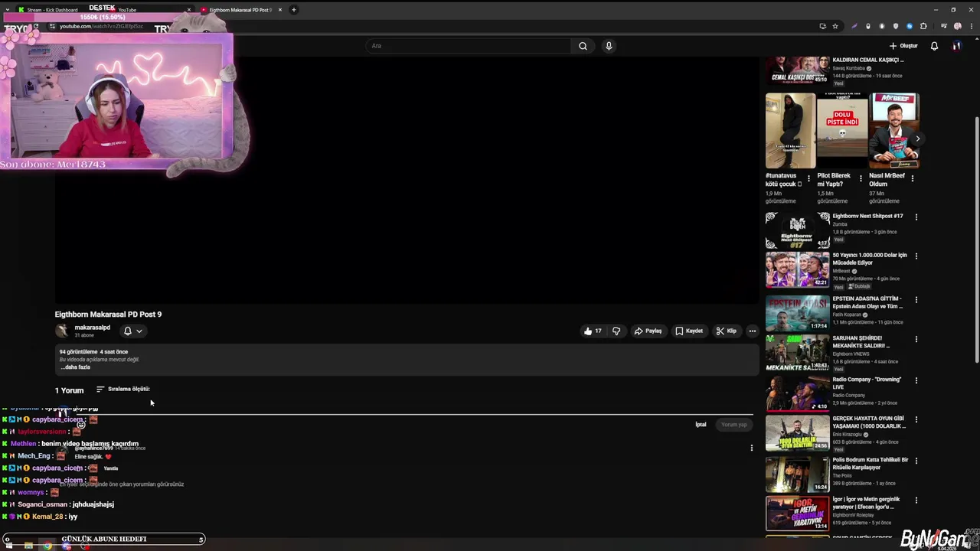This screenshot has width=980, height=551.
Task: Click the YouTube search magnifier button
Action: (583, 46)
